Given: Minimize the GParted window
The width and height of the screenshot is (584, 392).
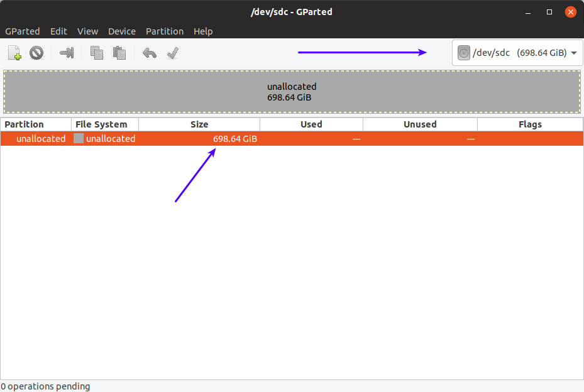Looking at the screenshot, I should pos(528,13).
